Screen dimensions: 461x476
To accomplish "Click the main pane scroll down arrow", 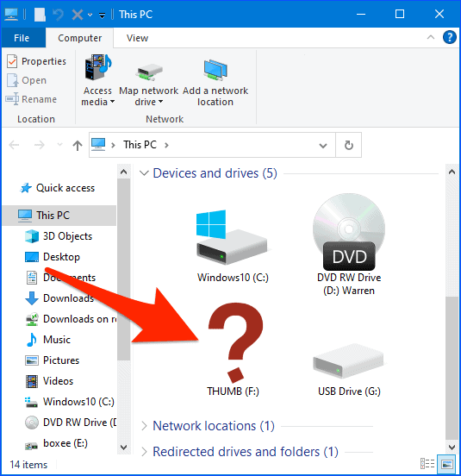I will (452, 448).
